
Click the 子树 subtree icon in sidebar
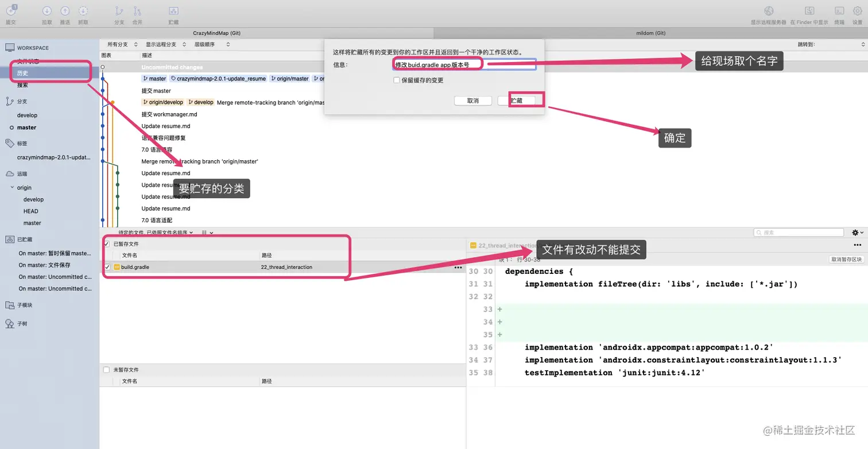click(9, 323)
